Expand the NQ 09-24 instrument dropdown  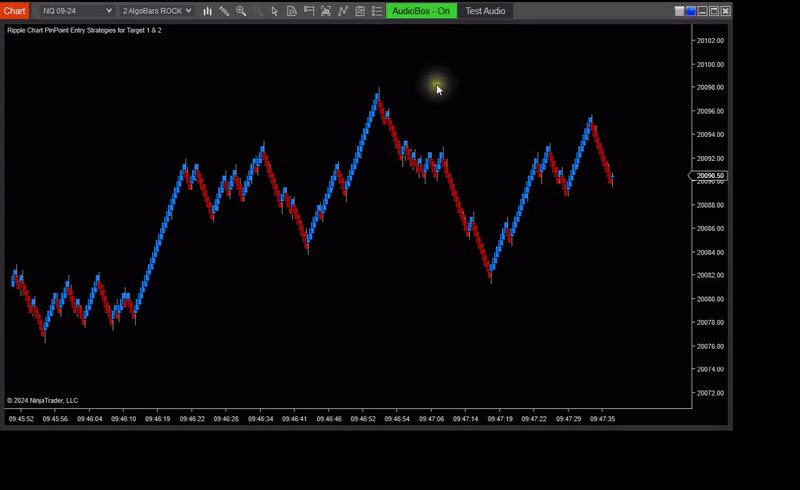77,11
